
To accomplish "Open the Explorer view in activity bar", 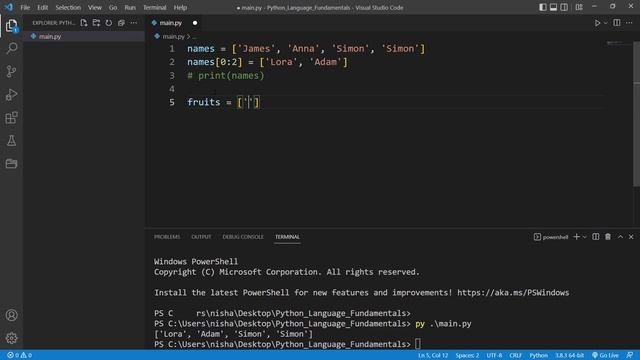I will point(11,26).
